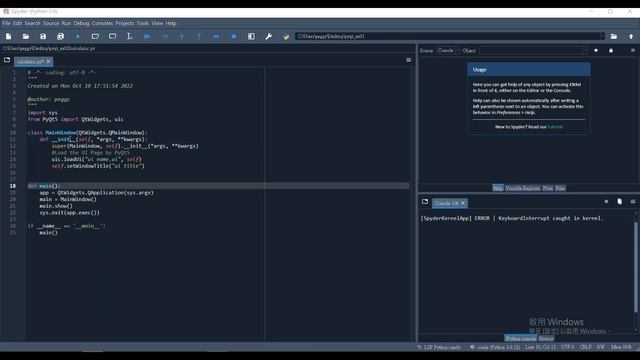
Task: Switch to the Help pane tab
Action: click(498, 188)
